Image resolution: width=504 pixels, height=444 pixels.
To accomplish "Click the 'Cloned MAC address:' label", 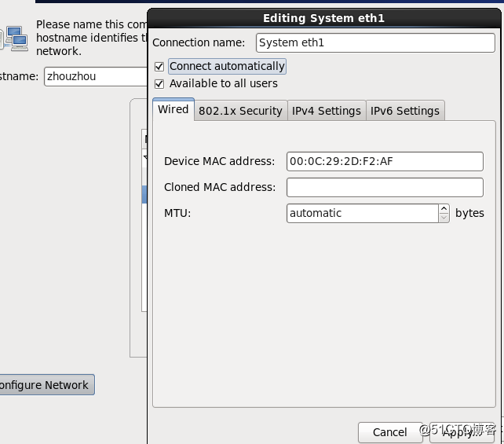I will point(220,187).
